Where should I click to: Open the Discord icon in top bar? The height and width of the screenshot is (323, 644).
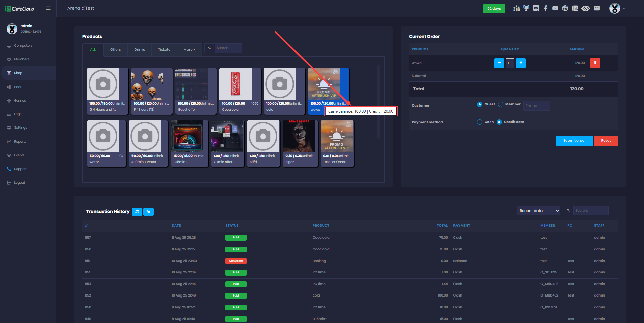pyautogui.click(x=536, y=8)
